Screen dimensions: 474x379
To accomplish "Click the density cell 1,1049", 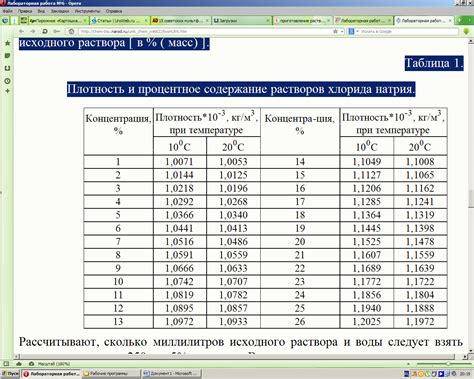I will 367,162.
